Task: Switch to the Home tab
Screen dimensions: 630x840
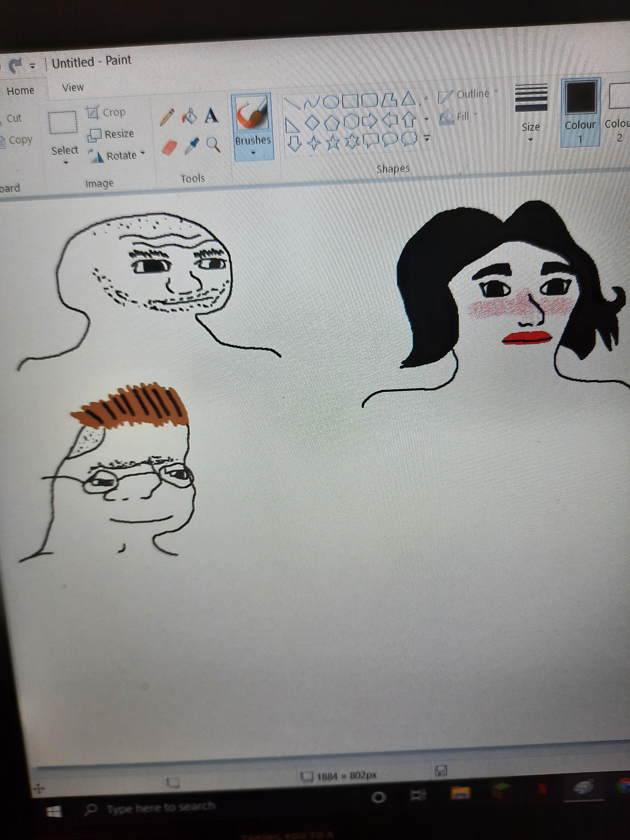Action: click(21, 91)
